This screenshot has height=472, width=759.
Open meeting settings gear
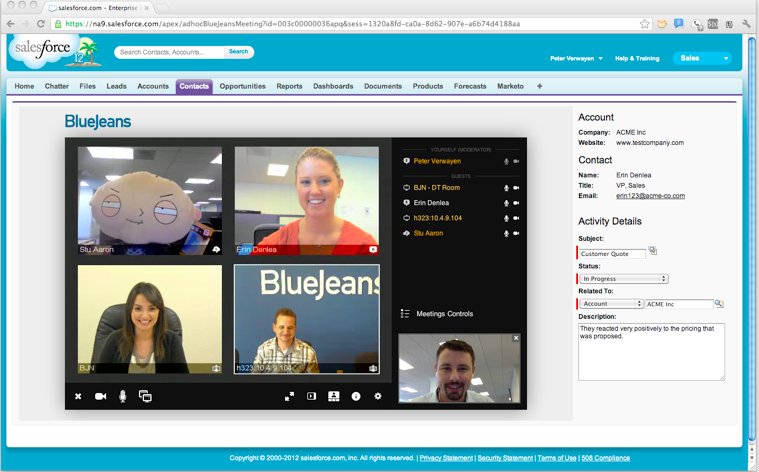coord(378,396)
